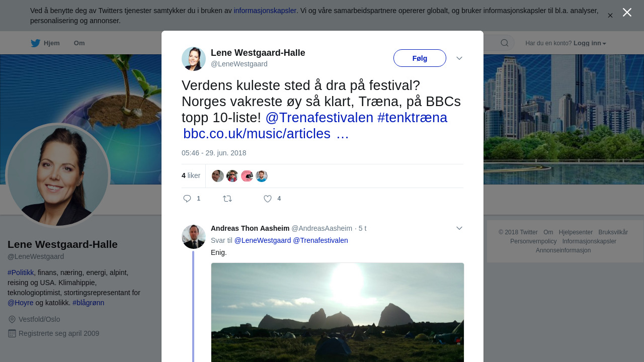644x362 pixels.
Task: Open the @Trenafestivalen mention in tweet
Action: [319, 118]
